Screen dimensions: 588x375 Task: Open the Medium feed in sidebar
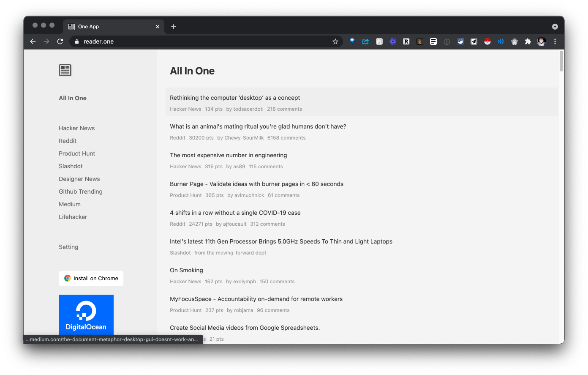tap(70, 204)
